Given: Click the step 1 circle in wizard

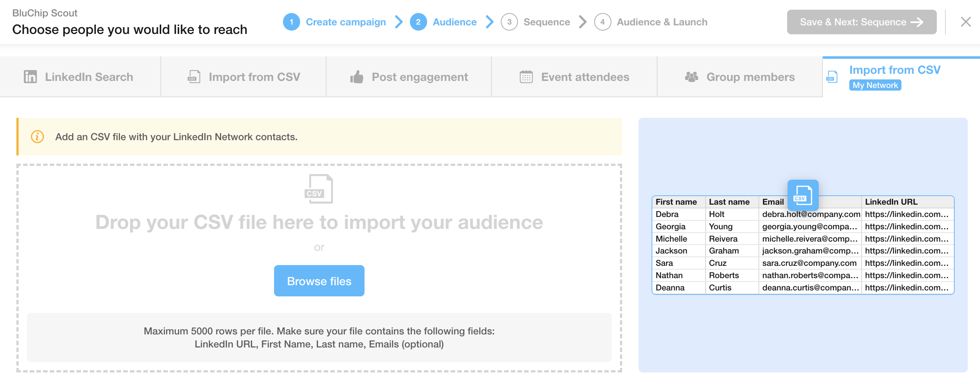Looking at the screenshot, I should pos(292,22).
